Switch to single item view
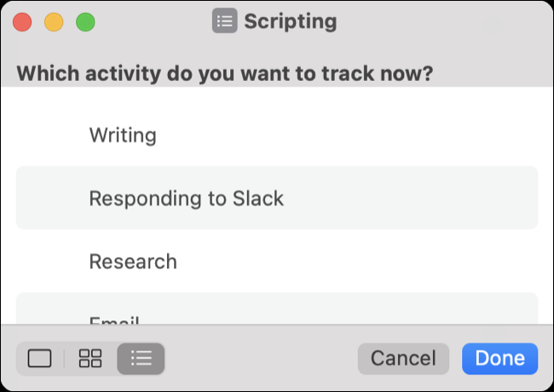Screen dimensions: 554x392 tap(40, 359)
